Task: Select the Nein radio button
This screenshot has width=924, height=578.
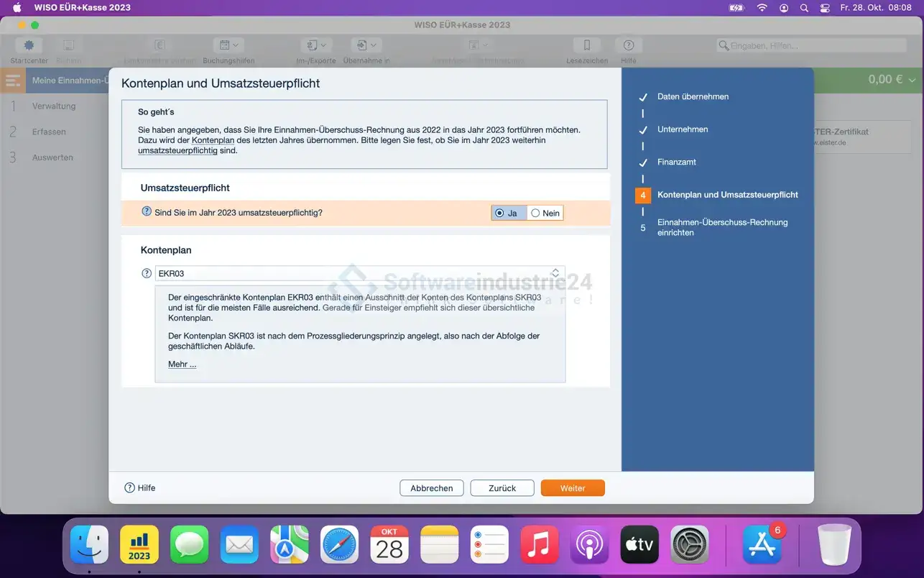Action: click(535, 213)
